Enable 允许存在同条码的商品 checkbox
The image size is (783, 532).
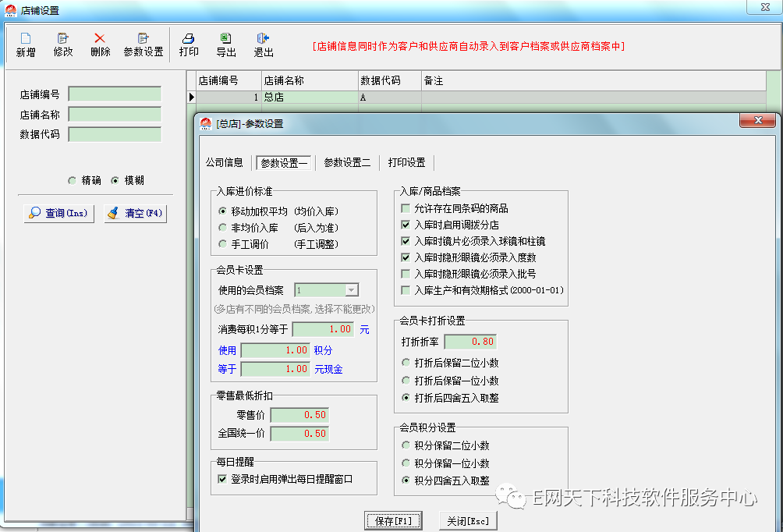[x=406, y=209]
